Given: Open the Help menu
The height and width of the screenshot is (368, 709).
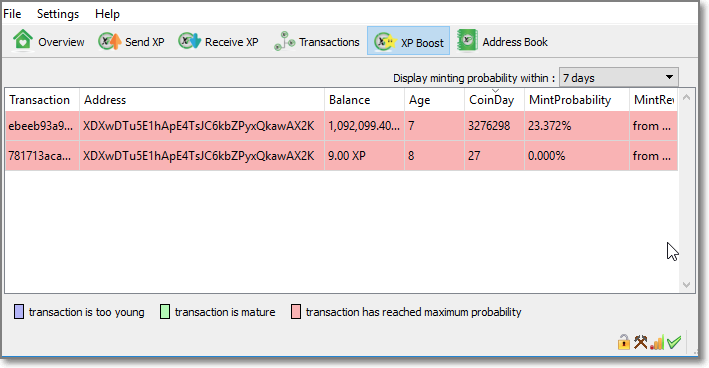Looking at the screenshot, I should coord(107,14).
